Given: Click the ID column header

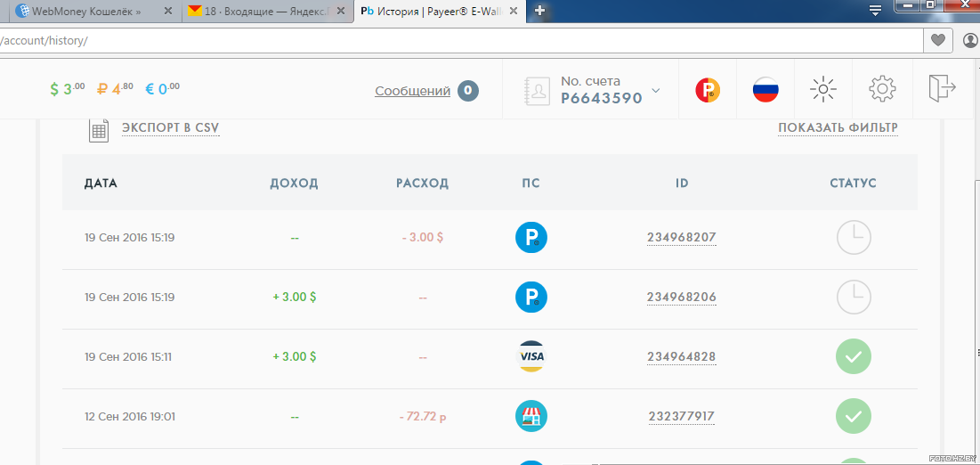Looking at the screenshot, I should [682, 184].
